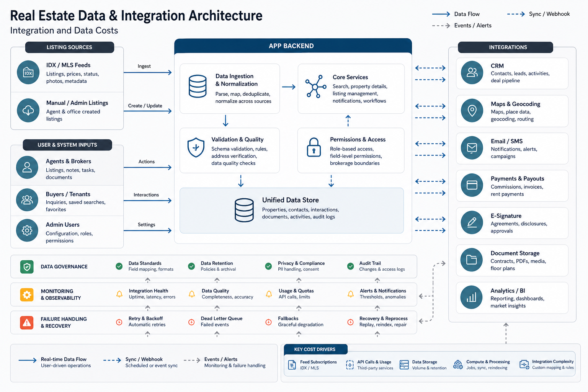Image resolution: width=588 pixels, height=392 pixels.
Task: Click the bell icon beside Alerts & Notifications
Action: [351, 294]
